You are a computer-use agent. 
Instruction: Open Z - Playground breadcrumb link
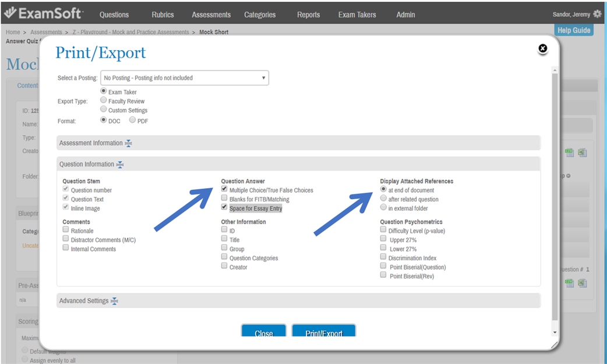click(x=131, y=32)
